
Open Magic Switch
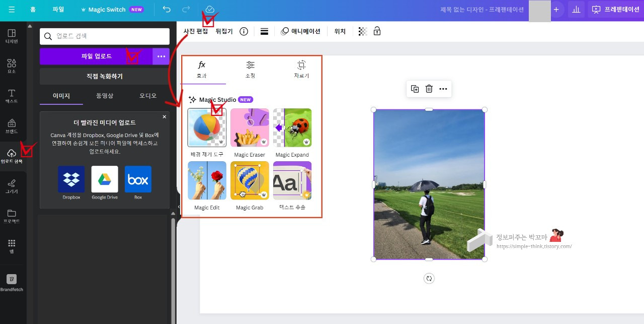(112, 10)
